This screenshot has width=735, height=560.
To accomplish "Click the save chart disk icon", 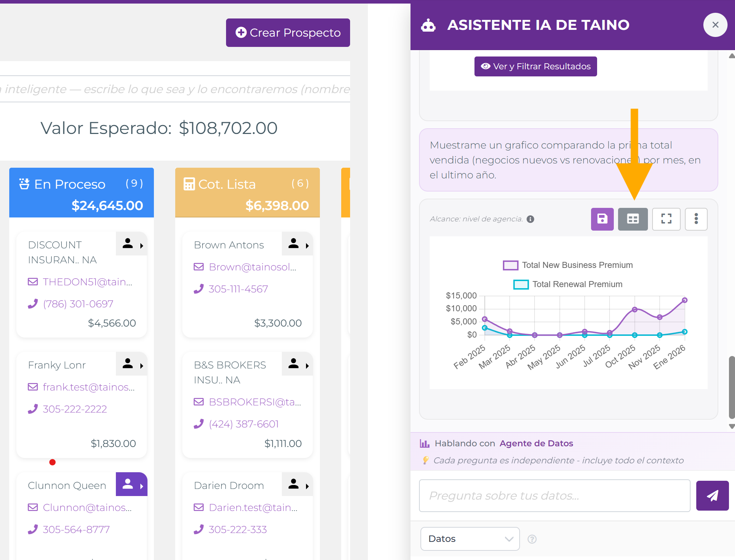I will click(602, 219).
